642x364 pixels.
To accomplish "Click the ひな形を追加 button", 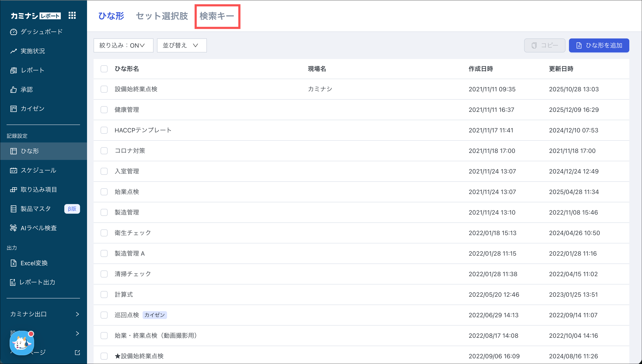I will 599,45.
